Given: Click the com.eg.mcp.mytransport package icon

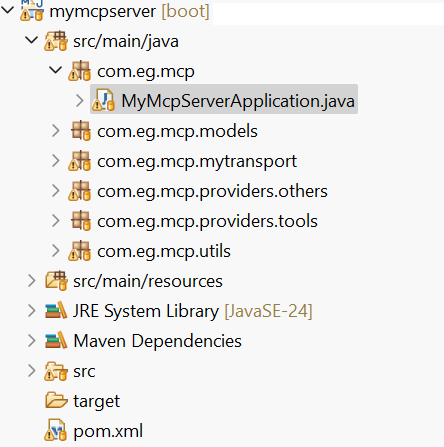Looking at the screenshot, I should (x=79, y=161).
